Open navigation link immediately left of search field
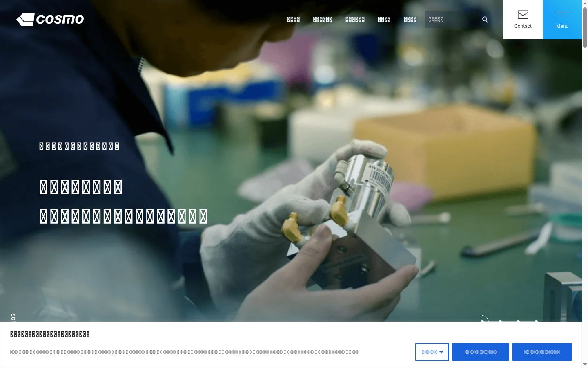The image size is (588, 368). 410,19
